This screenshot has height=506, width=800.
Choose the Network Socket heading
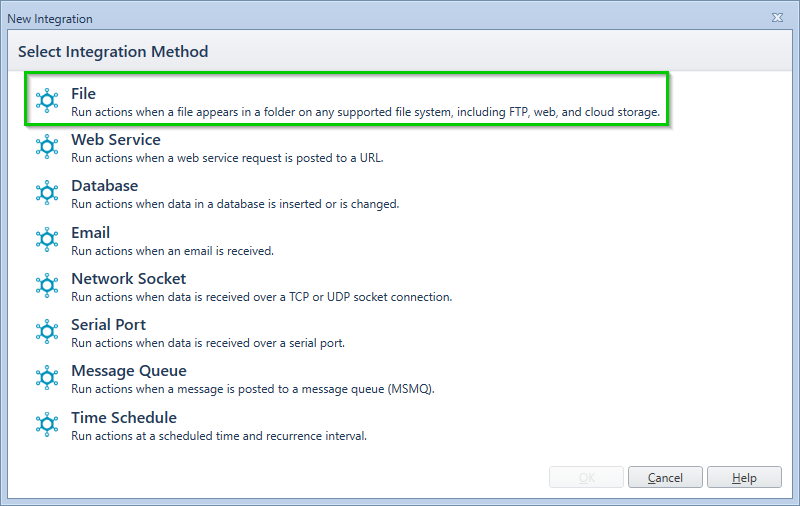pyautogui.click(x=129, y=279)
